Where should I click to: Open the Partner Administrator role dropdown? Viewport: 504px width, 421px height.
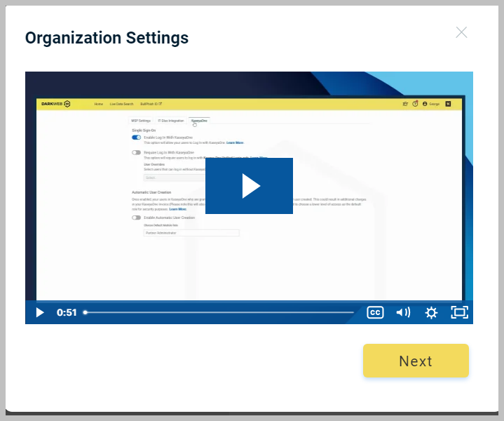click(x=191, y=232)
